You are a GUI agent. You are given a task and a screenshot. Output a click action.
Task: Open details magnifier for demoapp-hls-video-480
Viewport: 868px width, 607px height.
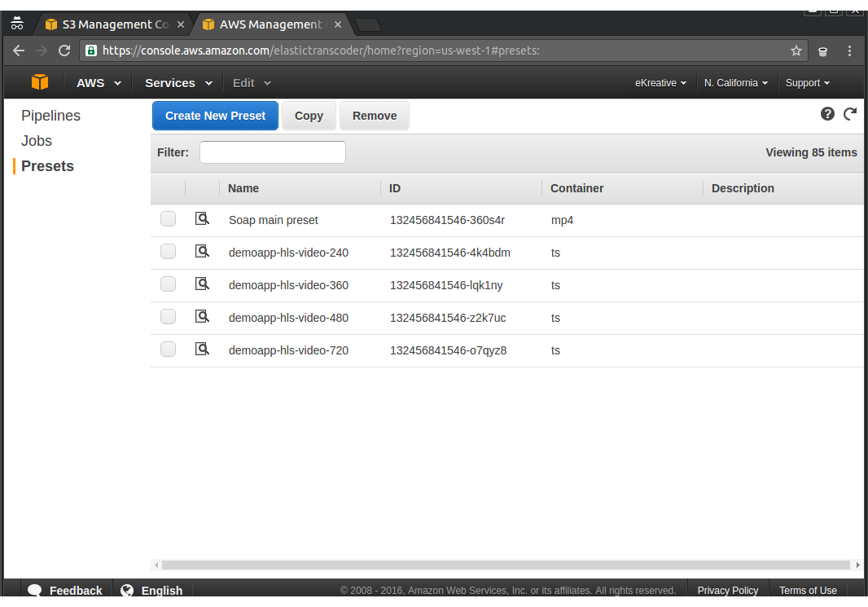pyautogui.click(x=202, y=317)
